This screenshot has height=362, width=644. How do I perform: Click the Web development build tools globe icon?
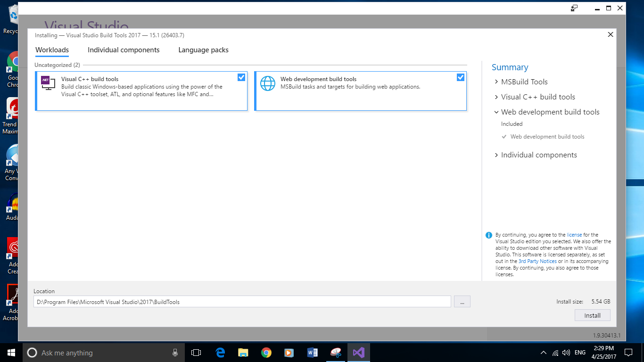tap(268, 83)
